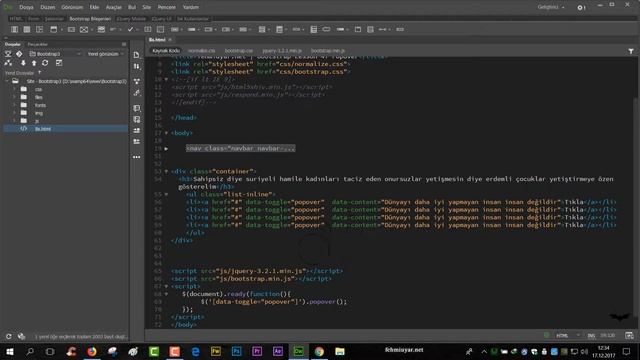This screenshot has width=640, height=360.
Task: Open the normalize.css related file
Action: click(202, 51)
